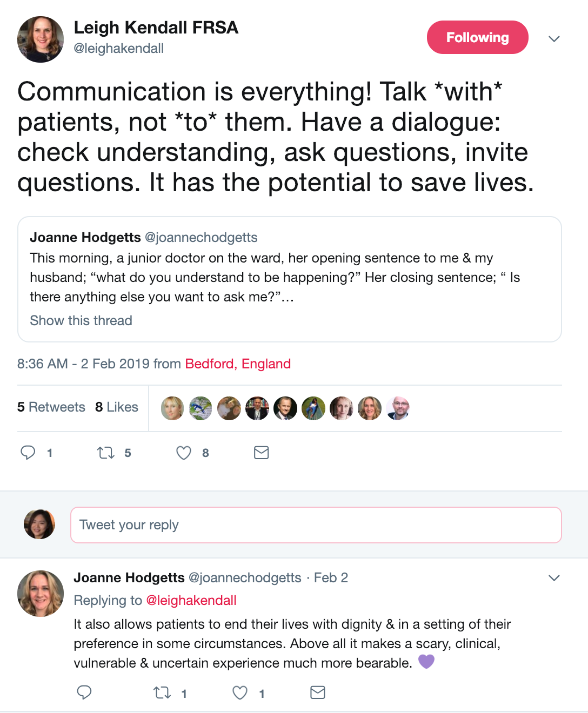This screenshot has height=713, width=588.
Task: Share Joanne's reply via direct message
Action: 318,692
